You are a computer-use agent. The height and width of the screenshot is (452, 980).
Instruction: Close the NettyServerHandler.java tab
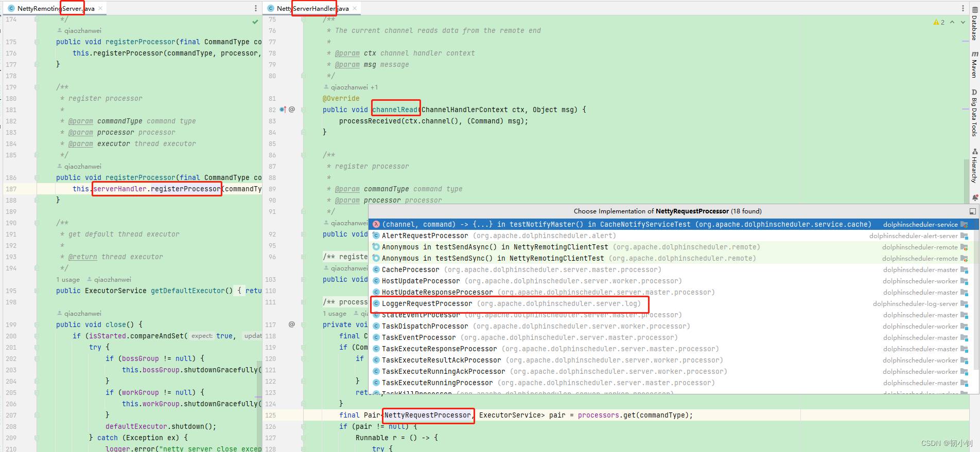pyautogui.click(x=355, y=8)
